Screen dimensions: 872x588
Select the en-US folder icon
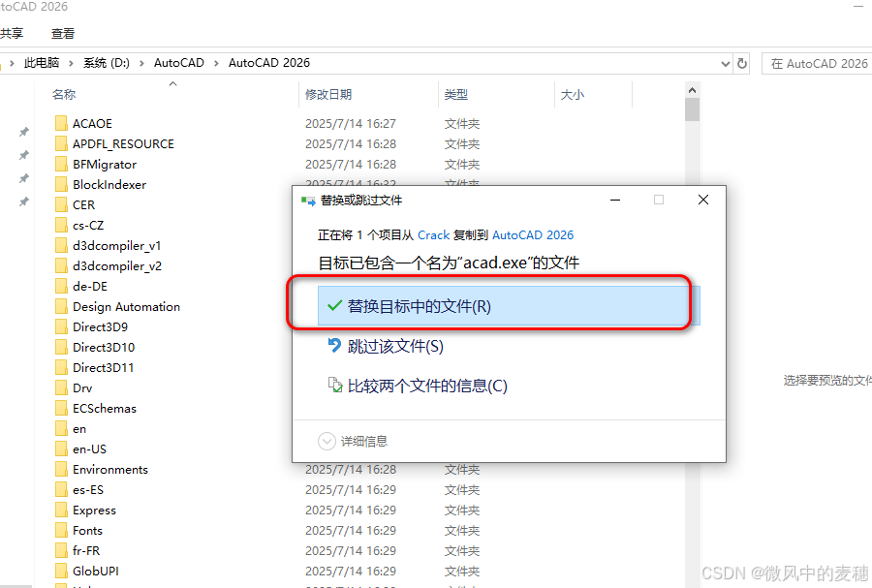(x=61, y=449)
